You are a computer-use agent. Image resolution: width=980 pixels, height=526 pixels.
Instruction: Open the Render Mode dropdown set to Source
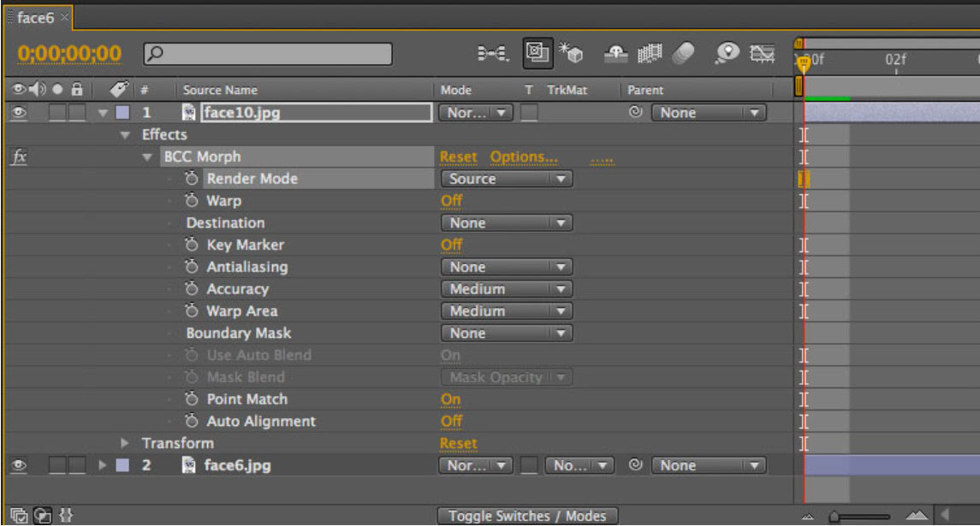505,179
